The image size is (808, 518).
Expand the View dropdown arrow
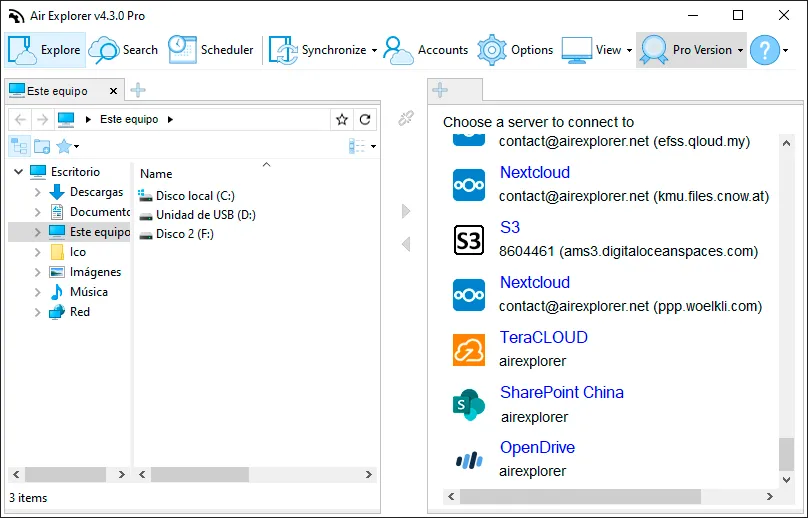[629, 51]
